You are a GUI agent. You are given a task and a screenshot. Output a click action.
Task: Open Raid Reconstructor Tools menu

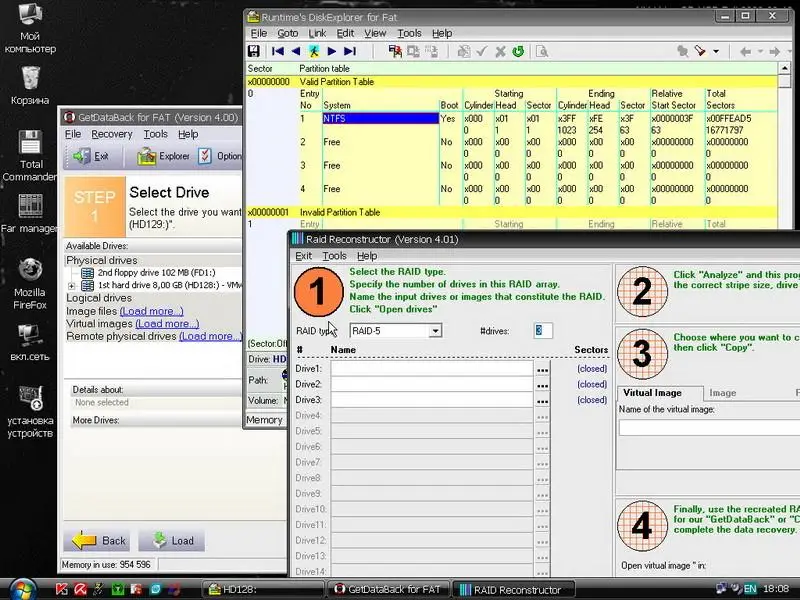pos(334,256)
